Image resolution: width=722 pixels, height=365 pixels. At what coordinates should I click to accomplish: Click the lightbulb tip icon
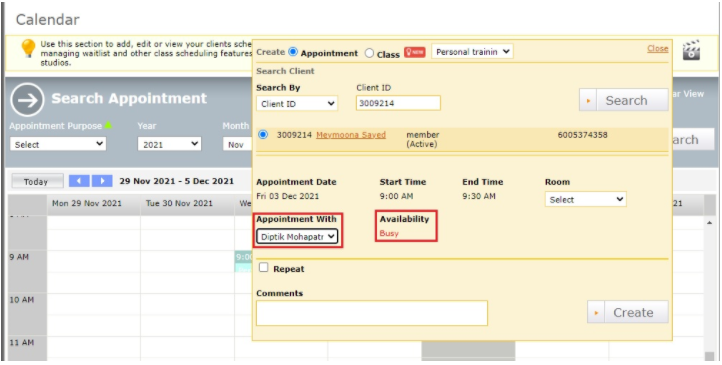(28, 48)
